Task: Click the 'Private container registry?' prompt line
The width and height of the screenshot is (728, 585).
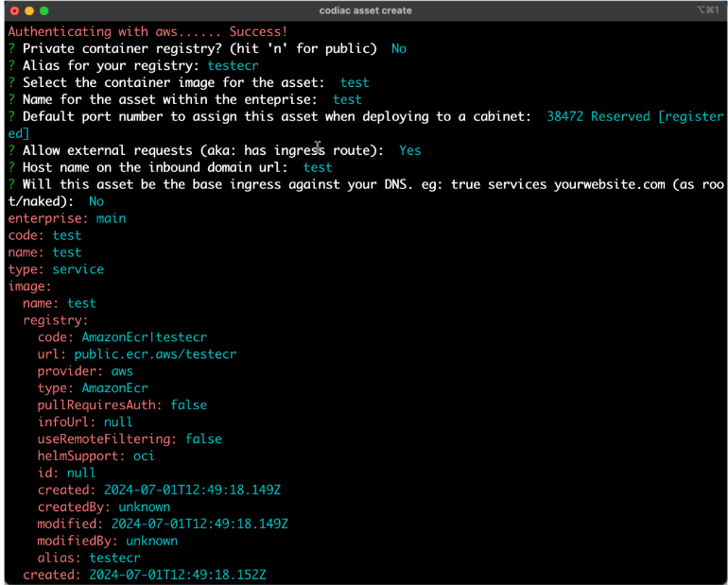Action: (208, 49)
